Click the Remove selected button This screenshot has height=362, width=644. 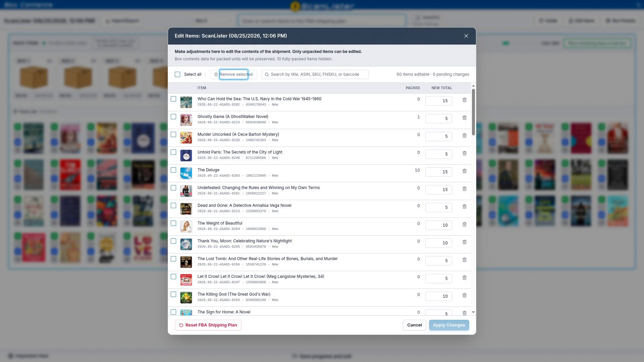coord(233,74)
